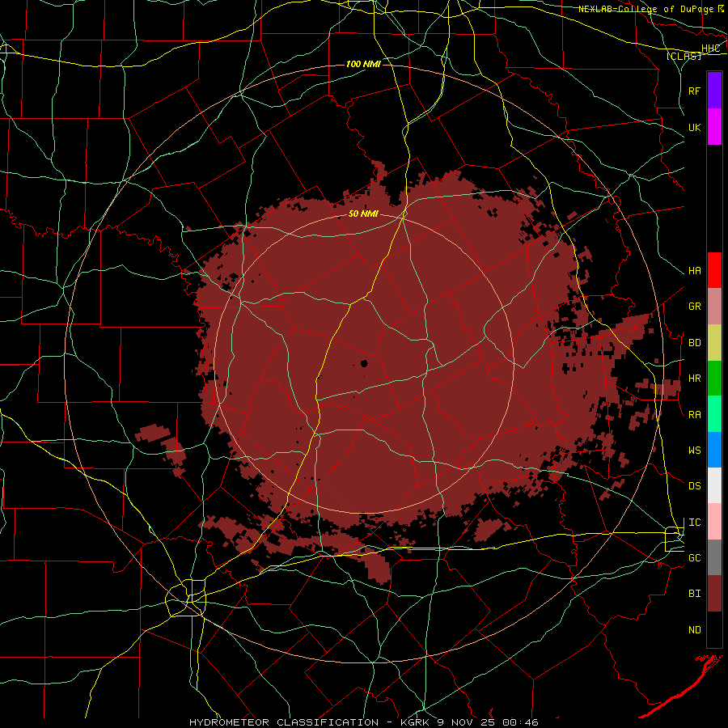Click the 00:46 time stamp
Image resolution: width=728 pixels, height=728 pixels.
pos(520,722)
